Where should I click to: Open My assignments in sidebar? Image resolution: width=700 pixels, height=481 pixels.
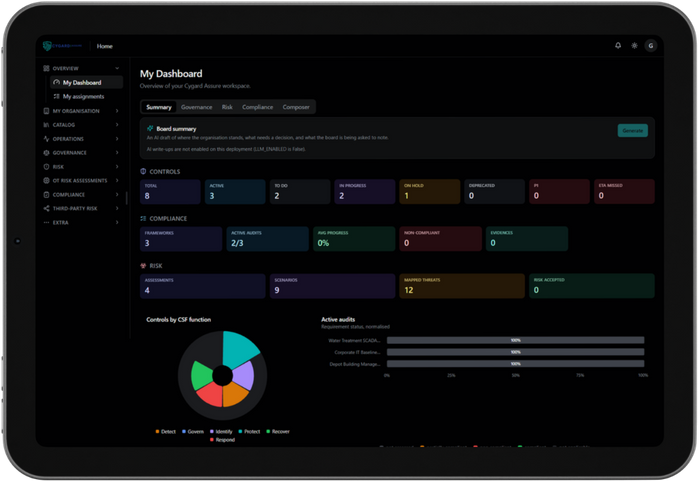click(87, 96)
